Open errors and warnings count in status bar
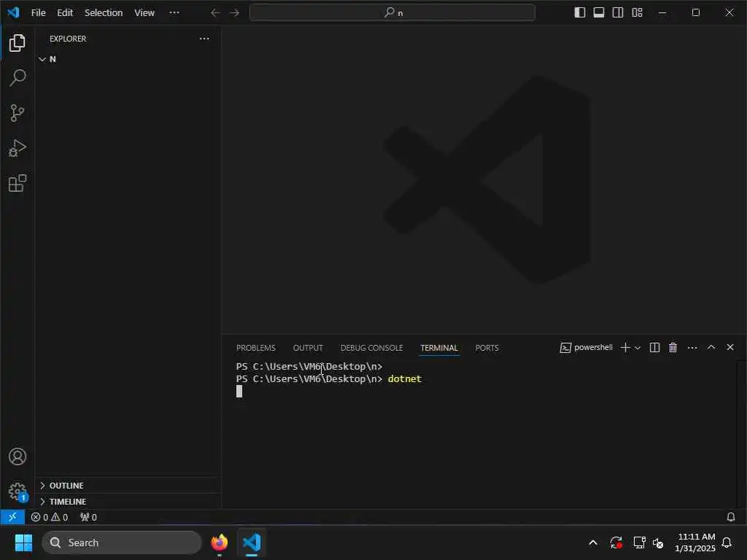This screenshot has height=560, width=747. [x=49, y=517]
